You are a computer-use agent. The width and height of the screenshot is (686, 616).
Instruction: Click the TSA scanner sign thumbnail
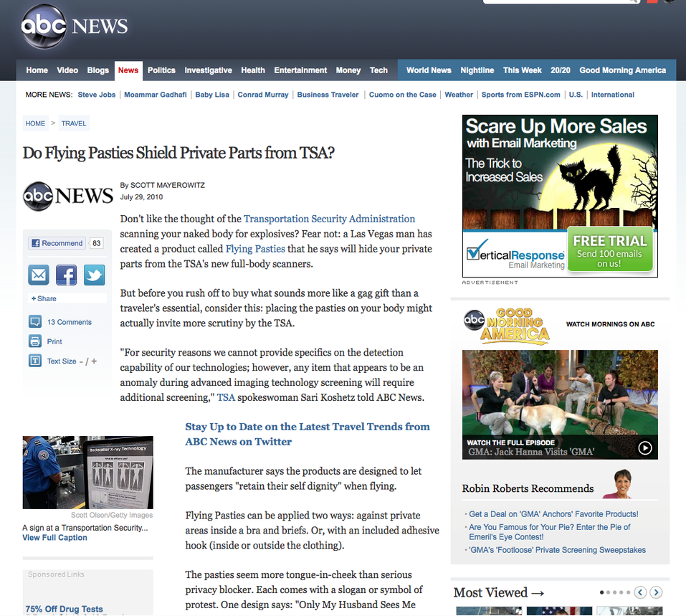(87, 472)
